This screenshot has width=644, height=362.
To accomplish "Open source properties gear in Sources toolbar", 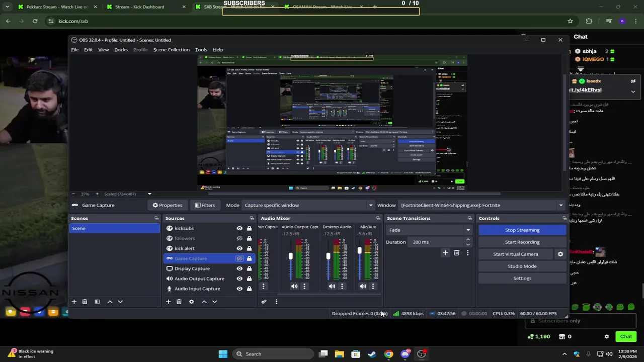I will pos(191,302).
